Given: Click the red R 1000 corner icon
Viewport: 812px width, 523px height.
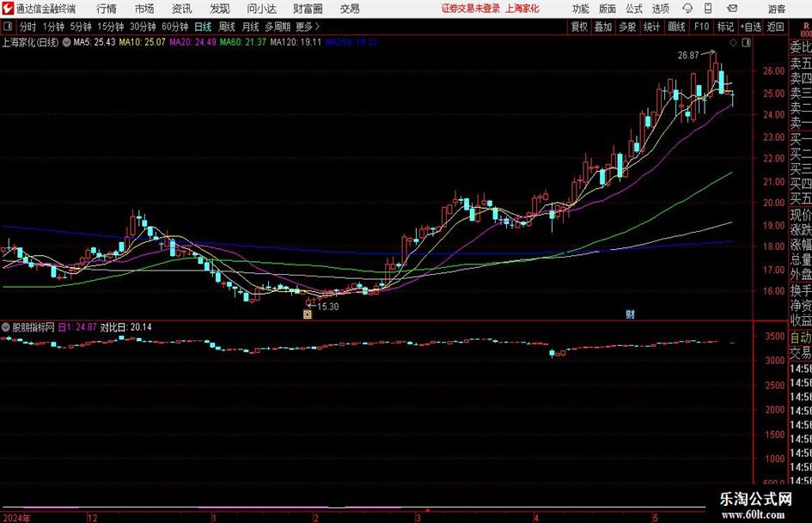Looking at the screenshot, I should 806,29.
